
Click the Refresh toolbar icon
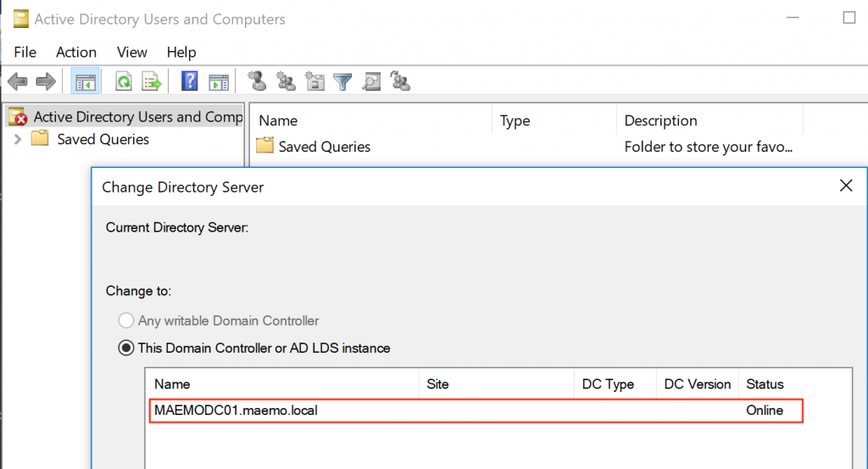click(x=124, y=81)
